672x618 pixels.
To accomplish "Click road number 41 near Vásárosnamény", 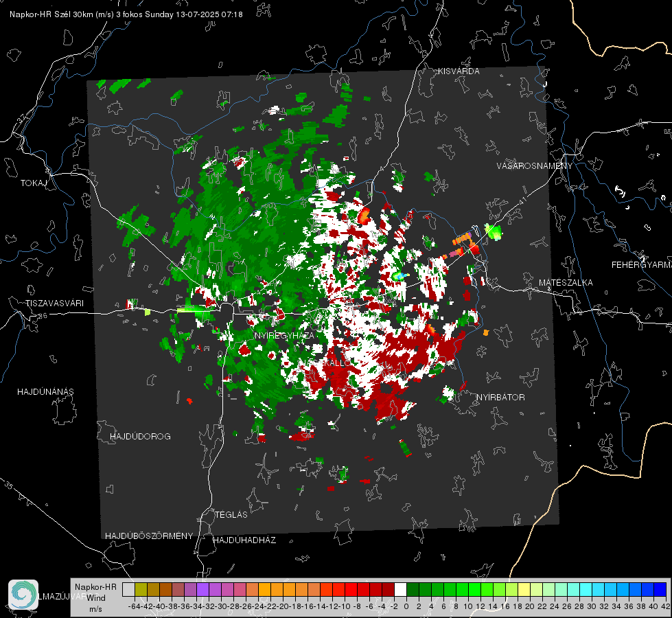I will [522, 200].
